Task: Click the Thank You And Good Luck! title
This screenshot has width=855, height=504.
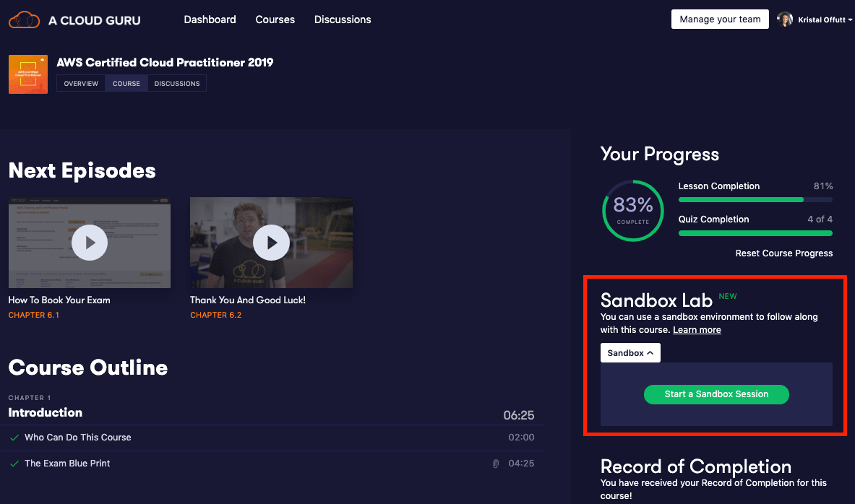Action: (248, 300)
